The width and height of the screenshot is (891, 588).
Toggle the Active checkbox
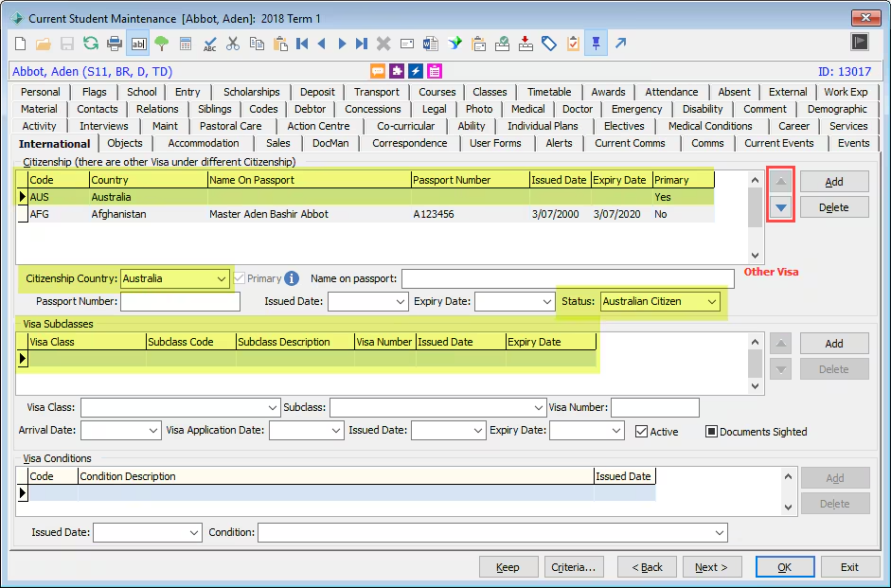[641, 432]
